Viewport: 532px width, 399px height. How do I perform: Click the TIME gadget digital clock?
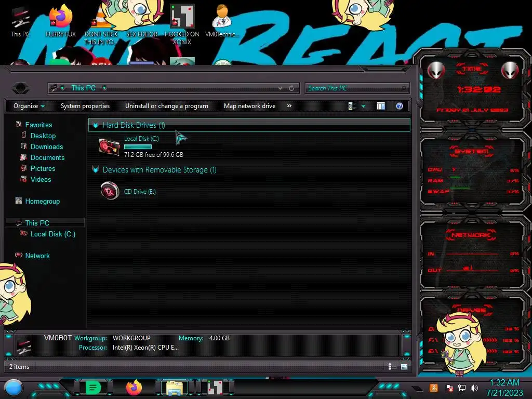pos(478,89)
